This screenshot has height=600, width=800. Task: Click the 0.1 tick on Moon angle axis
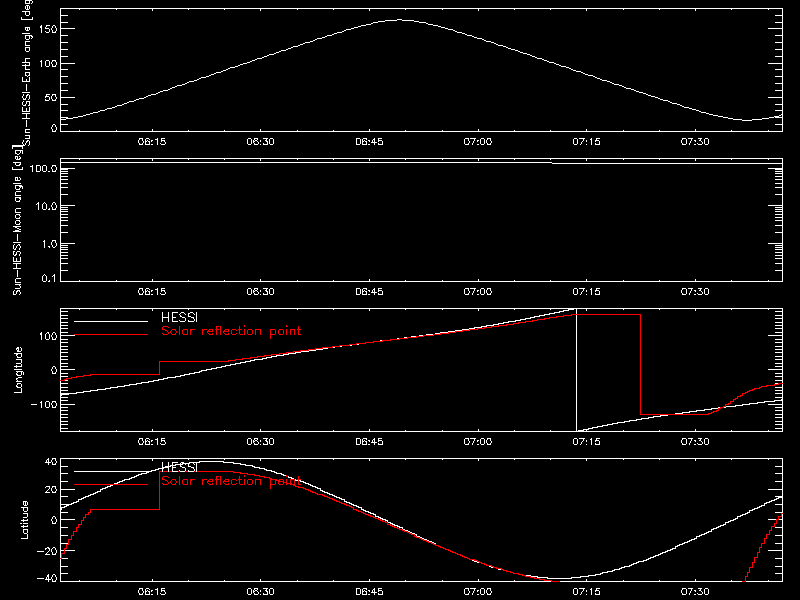point(49,278)
